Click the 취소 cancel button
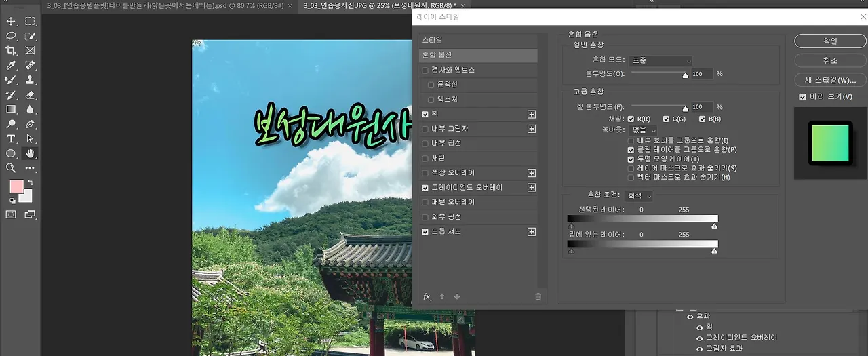 point(830,60)
